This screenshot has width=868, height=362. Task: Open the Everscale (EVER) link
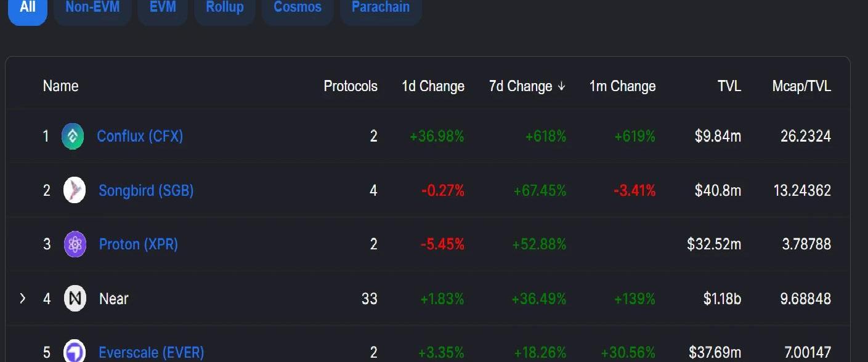click(x=151, y=353)
